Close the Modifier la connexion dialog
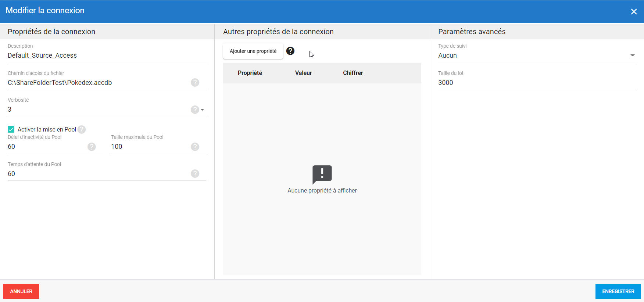644x302 pixels. [x=634, y=11]
